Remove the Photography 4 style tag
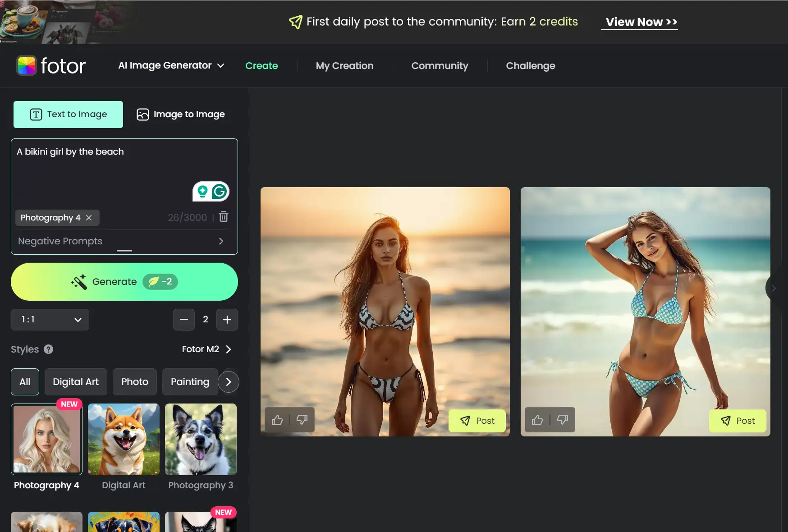Image resolution: width=788 pixels, height=532 pixels. point(89,218)
